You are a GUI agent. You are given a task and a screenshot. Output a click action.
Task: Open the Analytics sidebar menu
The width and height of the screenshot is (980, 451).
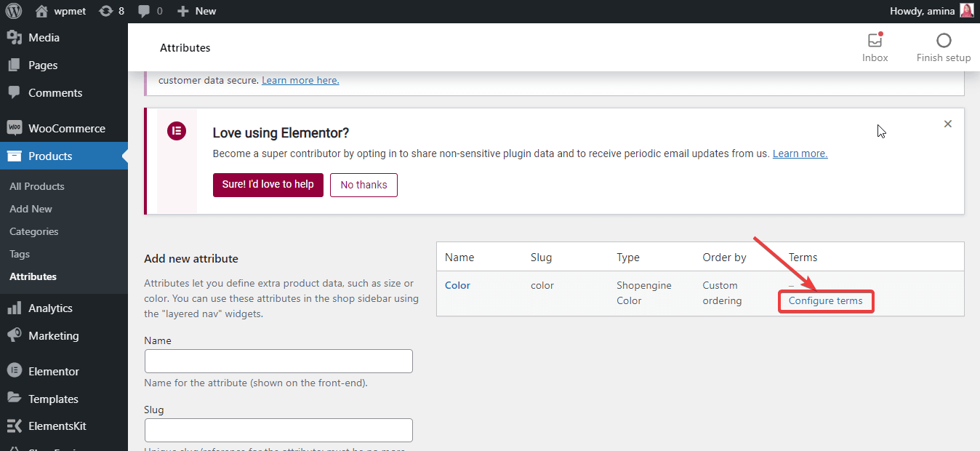pos(50,308)
